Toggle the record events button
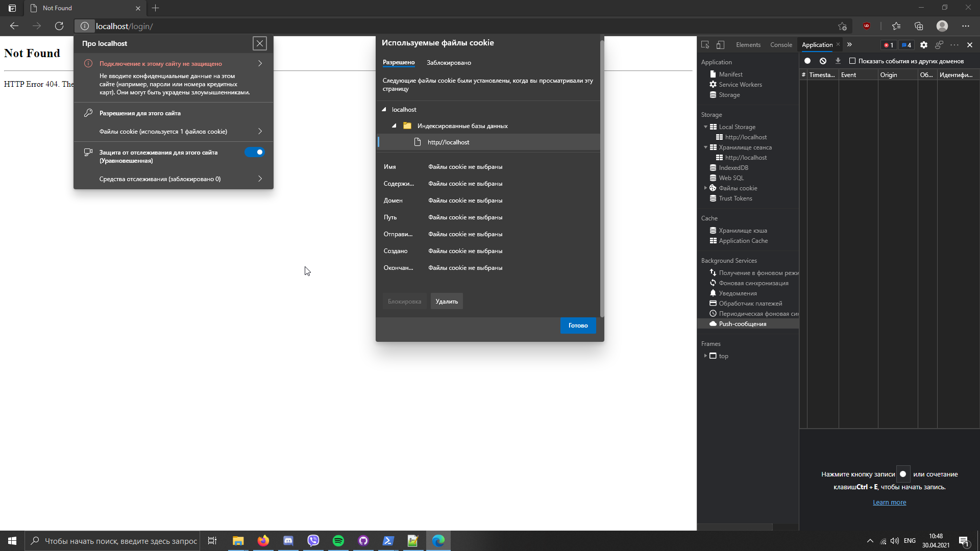This screenshot has height=551, width=980. [807, 61]
